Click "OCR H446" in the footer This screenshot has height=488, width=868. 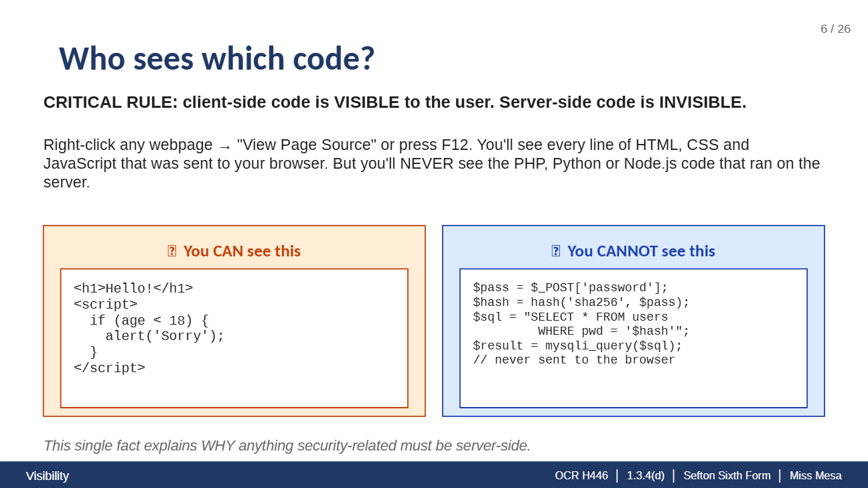(x=581, y=475)
